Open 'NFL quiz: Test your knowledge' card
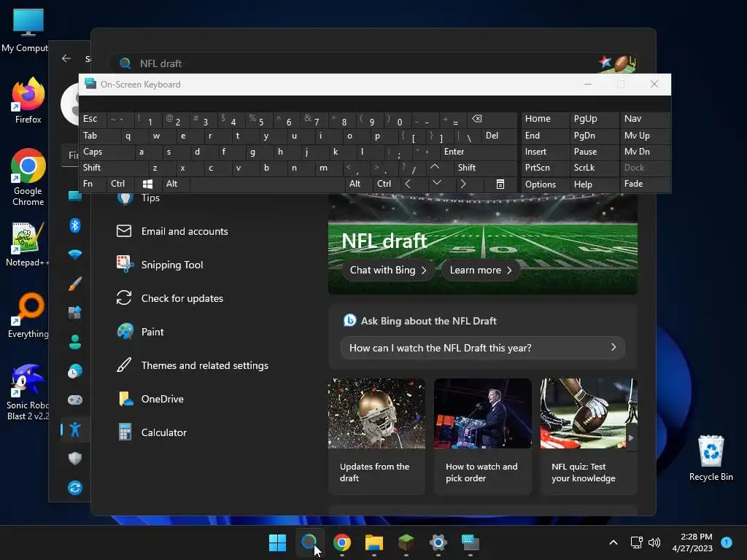The image size is (747, 560). (589, 436)
